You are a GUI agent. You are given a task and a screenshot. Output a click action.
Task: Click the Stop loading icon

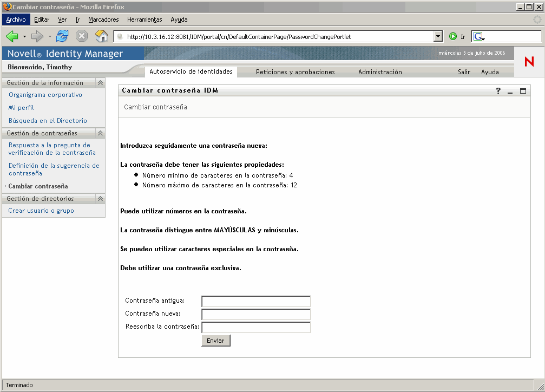point(82,36)
